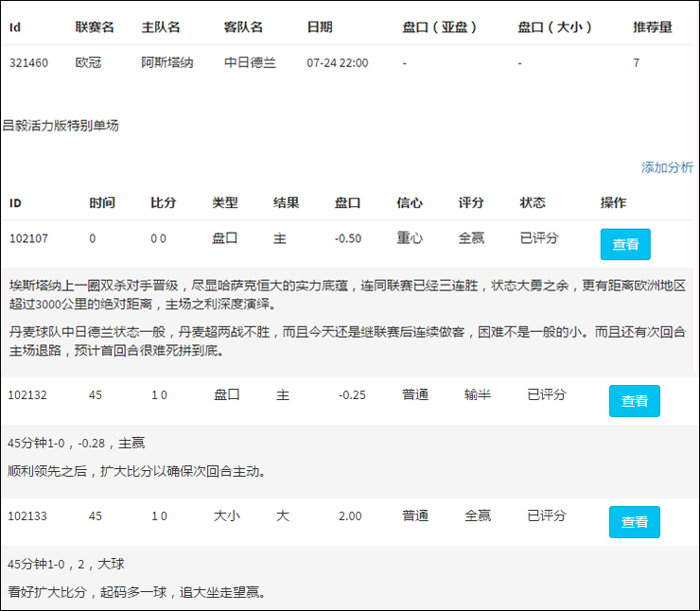
Task: Select the title 吕毅活力版特别单场
Action: pyautogui.click(x=61, y=126)
